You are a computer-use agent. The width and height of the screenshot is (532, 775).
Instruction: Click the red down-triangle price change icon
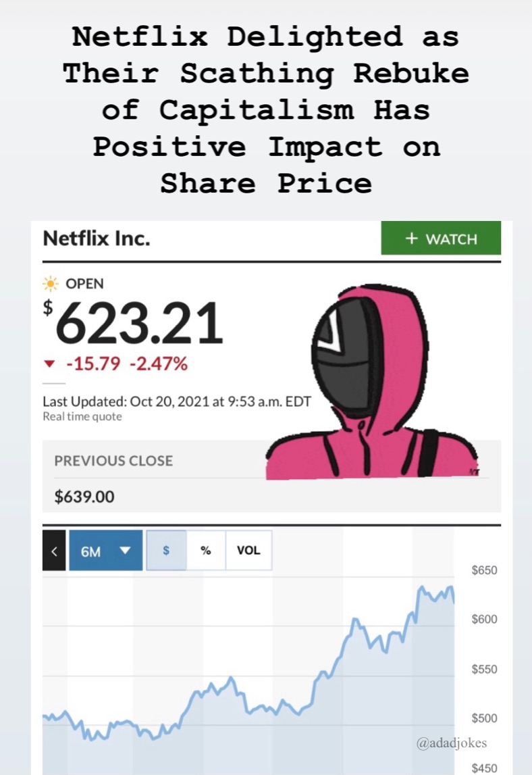click(x=49, y=364)
